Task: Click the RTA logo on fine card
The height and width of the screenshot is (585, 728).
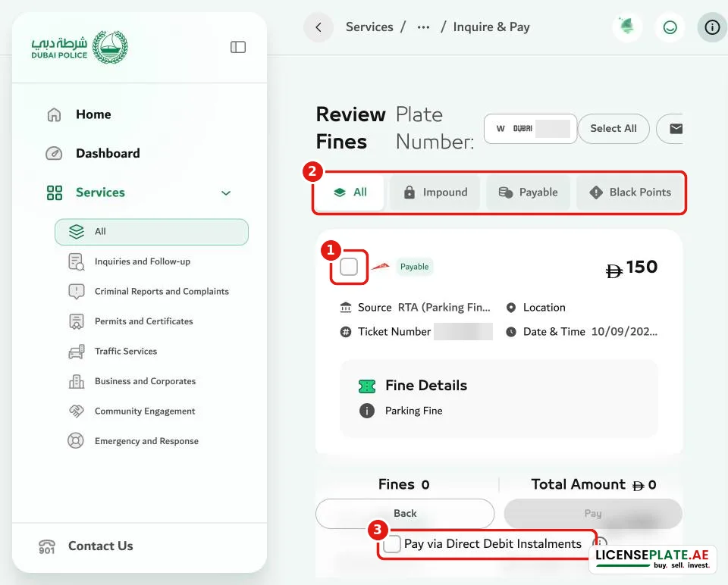Action: click(381, 266)
